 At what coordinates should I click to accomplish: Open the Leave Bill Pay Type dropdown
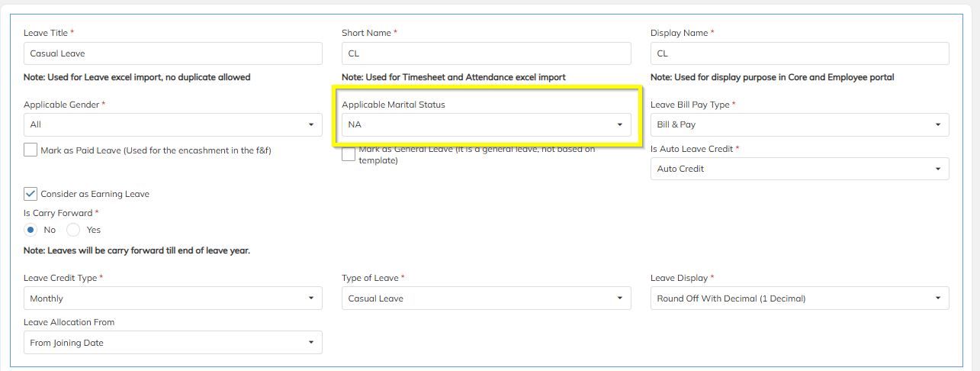(799, 124)
